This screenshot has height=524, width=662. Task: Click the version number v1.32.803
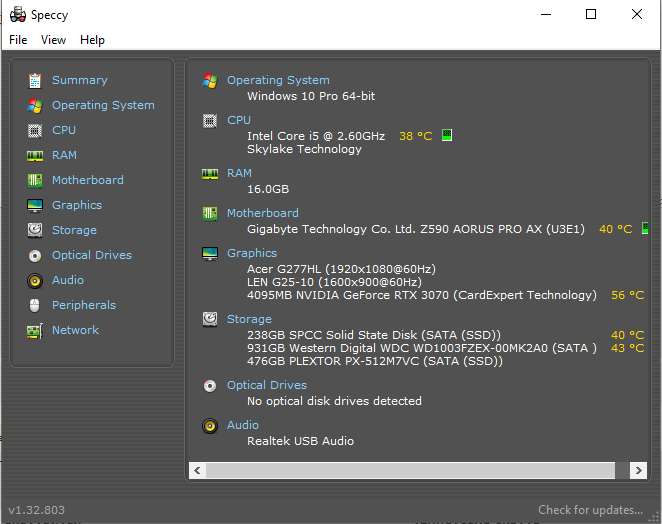tap(37, 510)
